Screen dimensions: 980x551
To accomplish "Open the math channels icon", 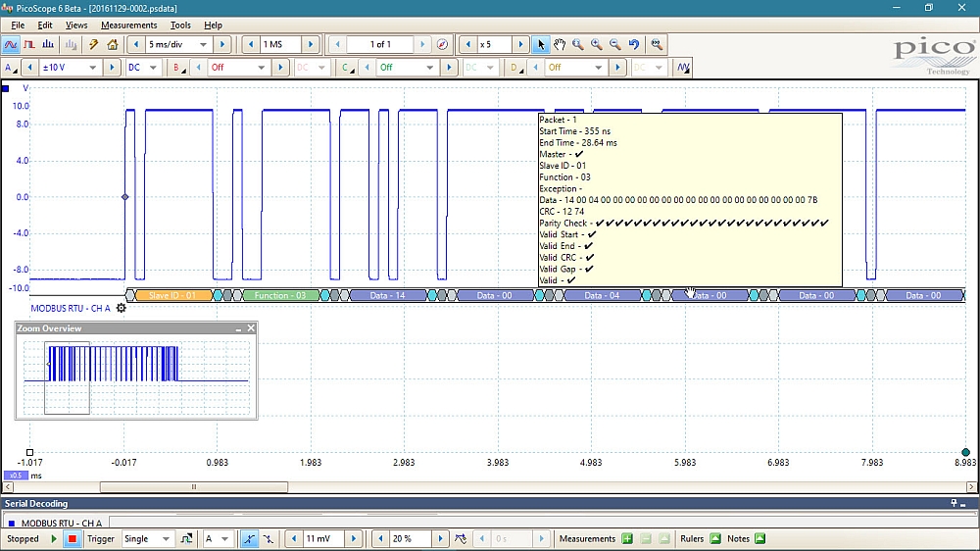I will 683,67.
